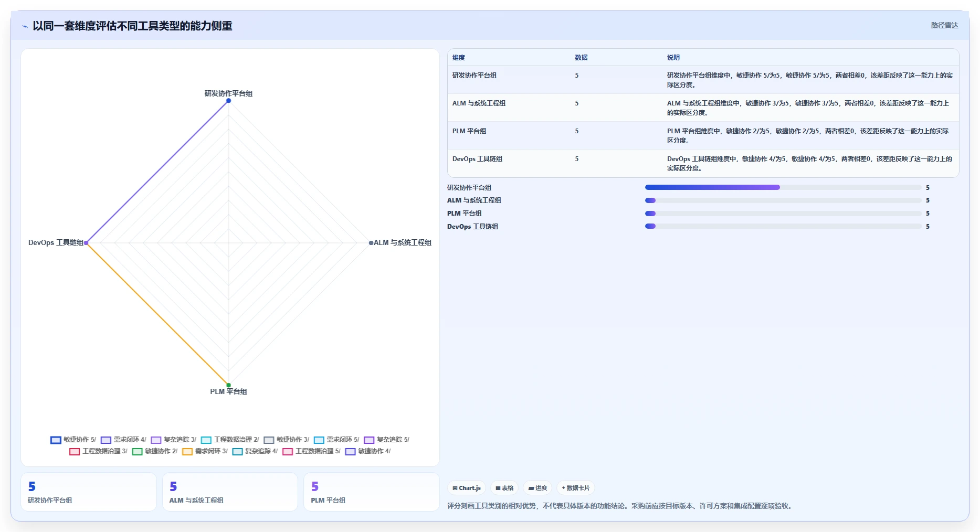Screen dimensions: 980x532
Task: Toggle legend item 需求闭环 5/
Action: pos(336,440)
